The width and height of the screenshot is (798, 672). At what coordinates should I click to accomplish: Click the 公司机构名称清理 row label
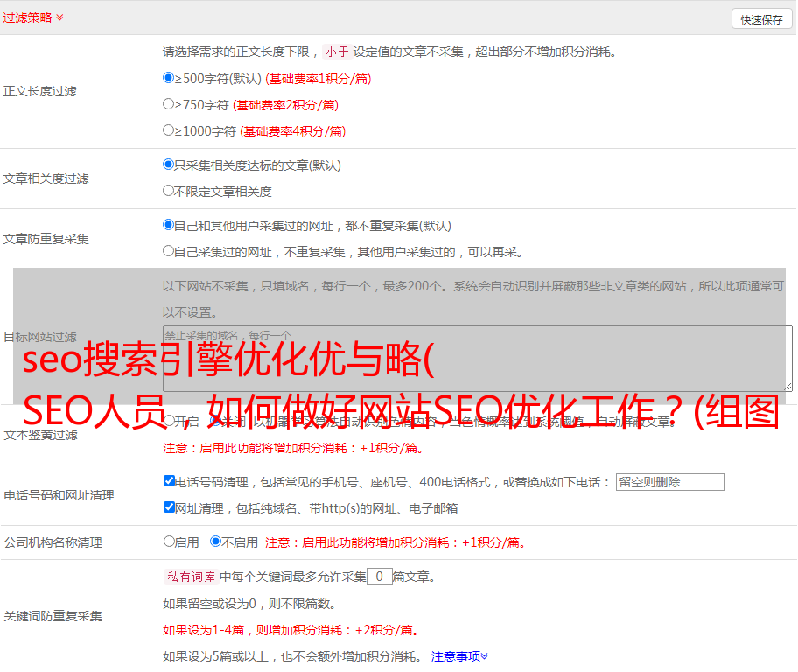coord(52,542)
